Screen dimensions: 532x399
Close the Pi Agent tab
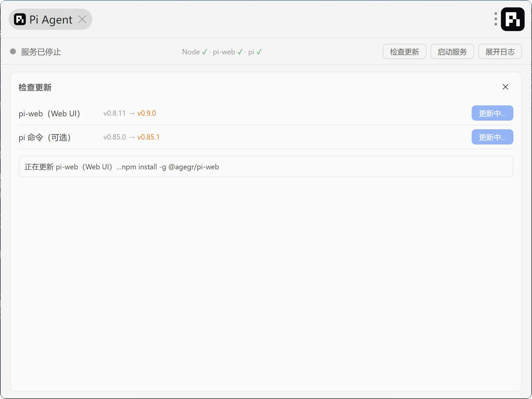click(82, 20)
